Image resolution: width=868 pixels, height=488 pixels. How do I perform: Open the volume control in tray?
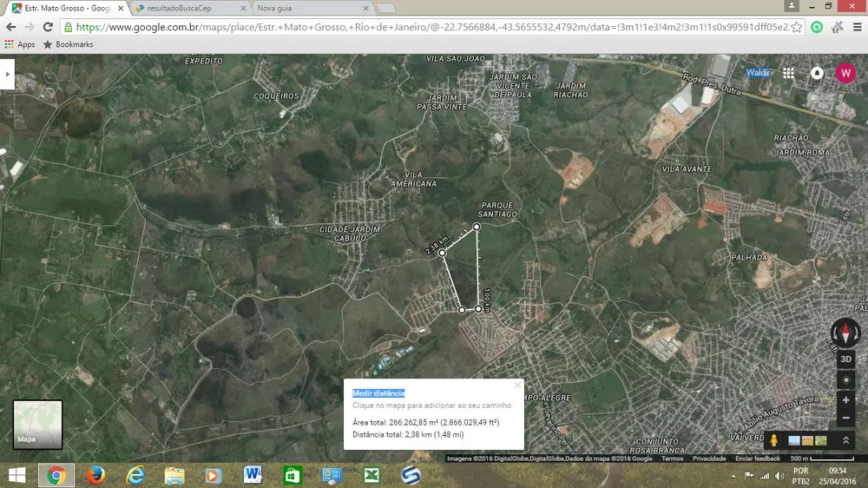[x=779, y=476]
